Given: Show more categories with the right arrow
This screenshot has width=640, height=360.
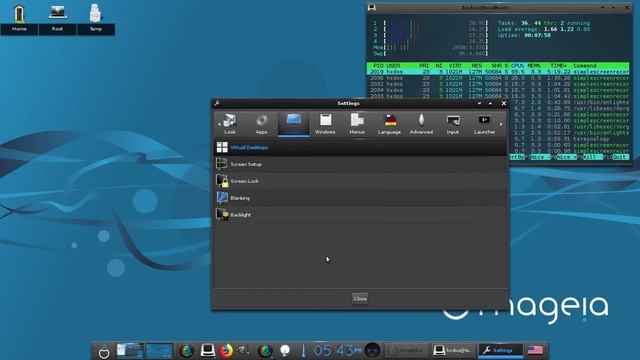Looking at the screenshot, I should (501, 124).
